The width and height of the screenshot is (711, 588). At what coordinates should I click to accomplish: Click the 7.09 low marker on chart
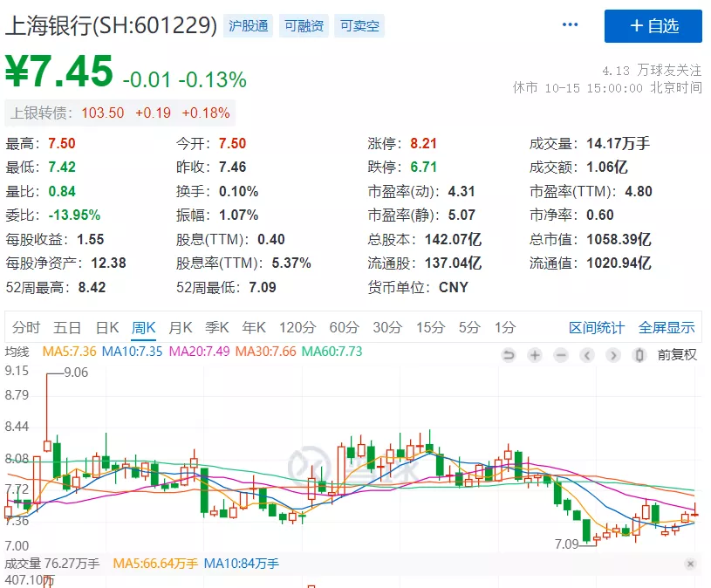566,544
